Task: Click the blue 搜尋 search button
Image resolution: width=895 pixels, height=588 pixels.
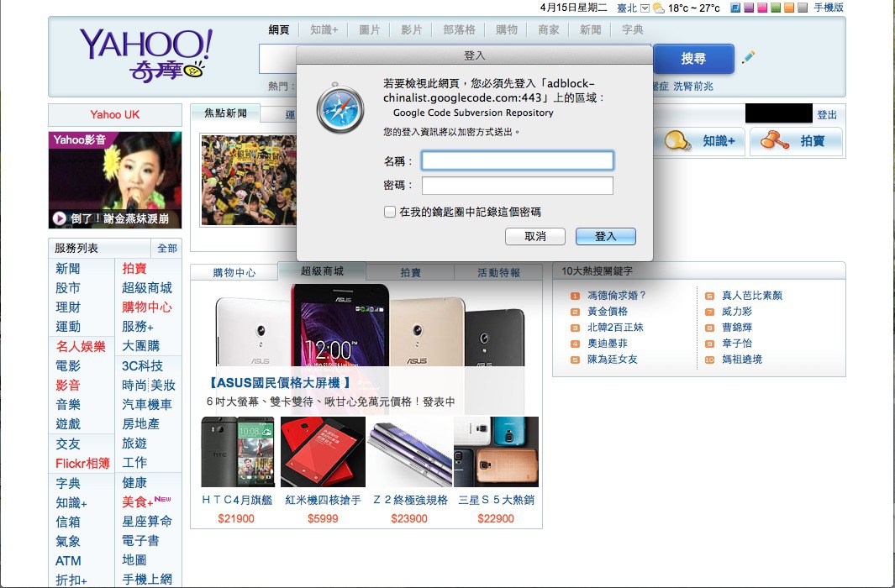Action: [693, 58]
